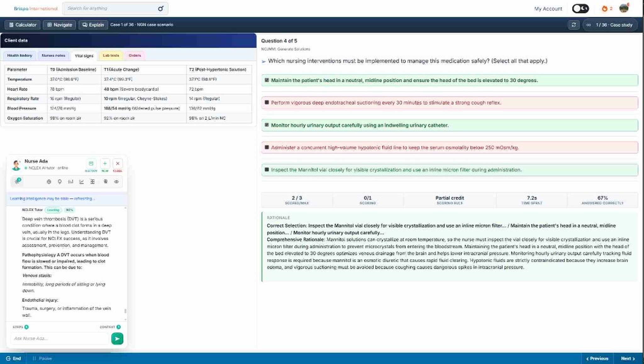Click the trash delete icon in Ada toolbar
This screenshot has height=364, width=644.
point(106,182)
